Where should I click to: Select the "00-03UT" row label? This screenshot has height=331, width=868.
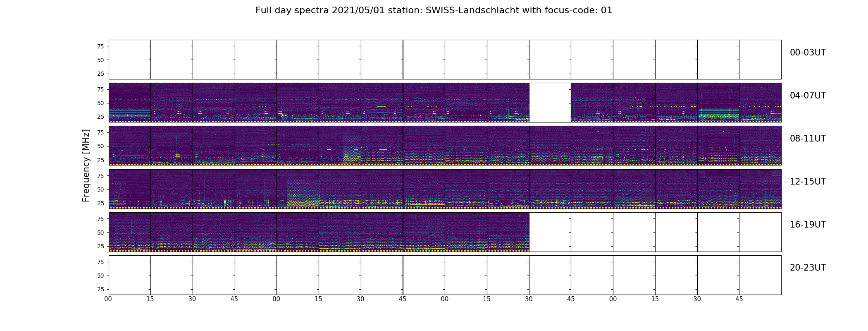pyautogui.click(x=808, y=53)
